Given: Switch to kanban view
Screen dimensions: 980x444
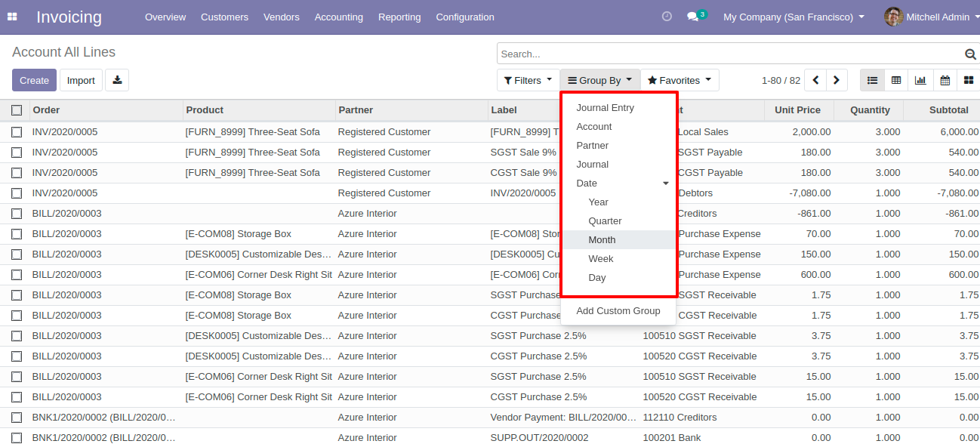Looking at the screenshot, I should [968, 80].
